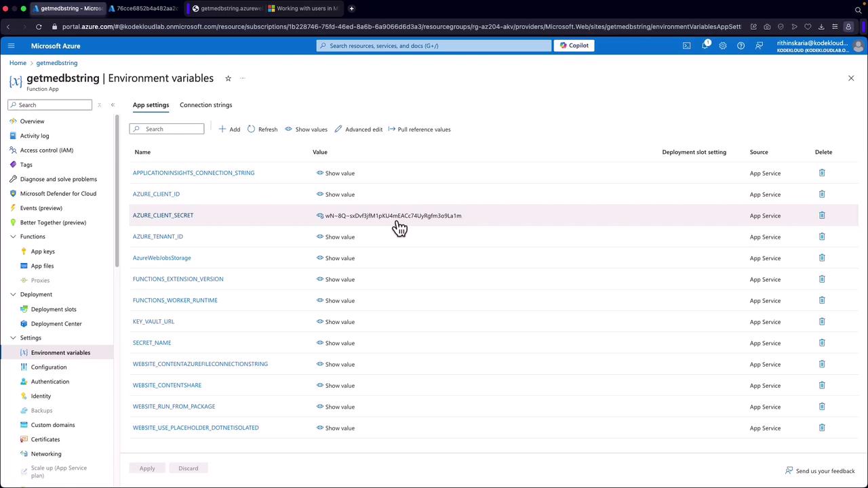Show value for AZURE_TENANT_ID
The height and width of the screenshot is (488, 868).
[336, 237]
